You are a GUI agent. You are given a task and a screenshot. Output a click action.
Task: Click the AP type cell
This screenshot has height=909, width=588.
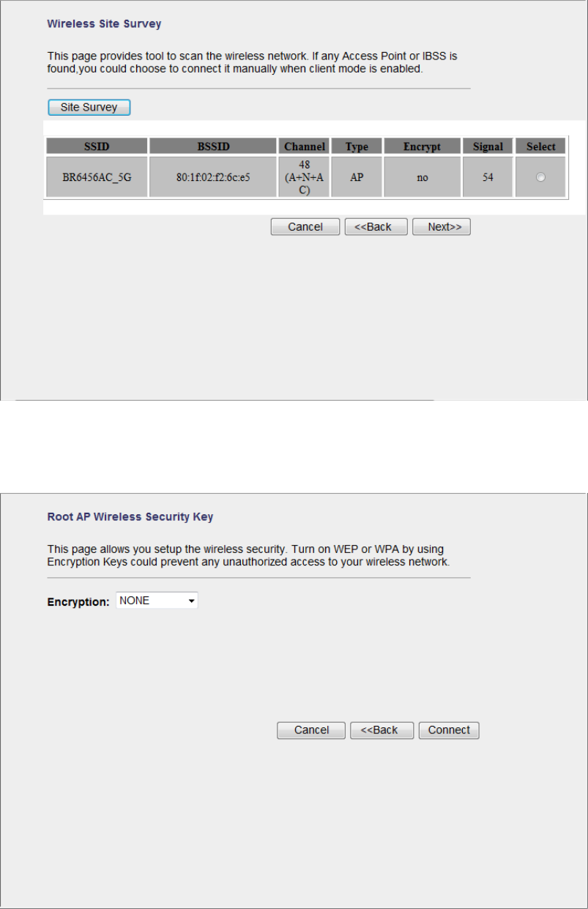pos(357,177)
